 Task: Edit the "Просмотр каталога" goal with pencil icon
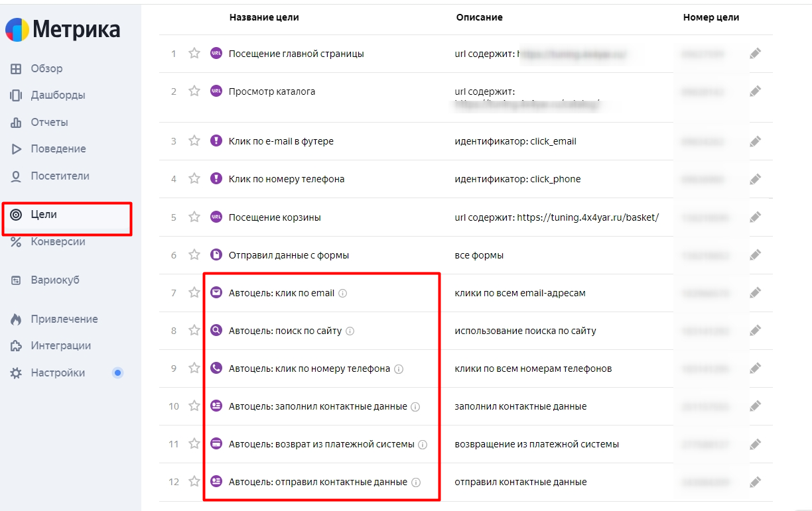[x=755, y=91]
